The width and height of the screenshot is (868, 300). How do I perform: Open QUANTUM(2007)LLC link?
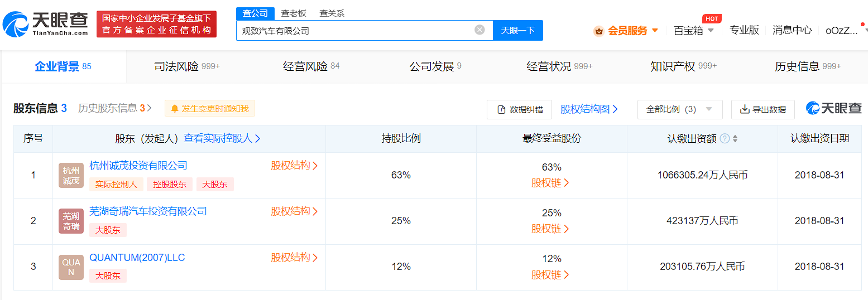coord(137,258)
